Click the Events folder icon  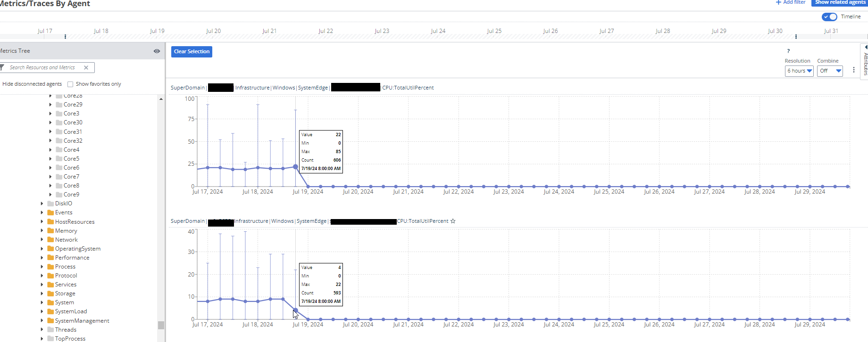tap(50, 212)
